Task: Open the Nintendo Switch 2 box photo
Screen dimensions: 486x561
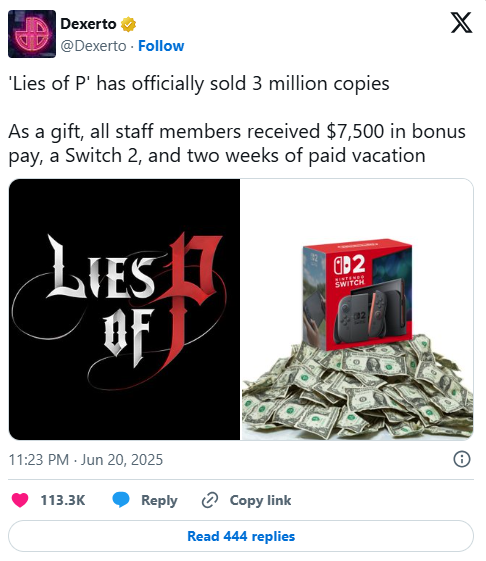Action: tap(357, 295)
